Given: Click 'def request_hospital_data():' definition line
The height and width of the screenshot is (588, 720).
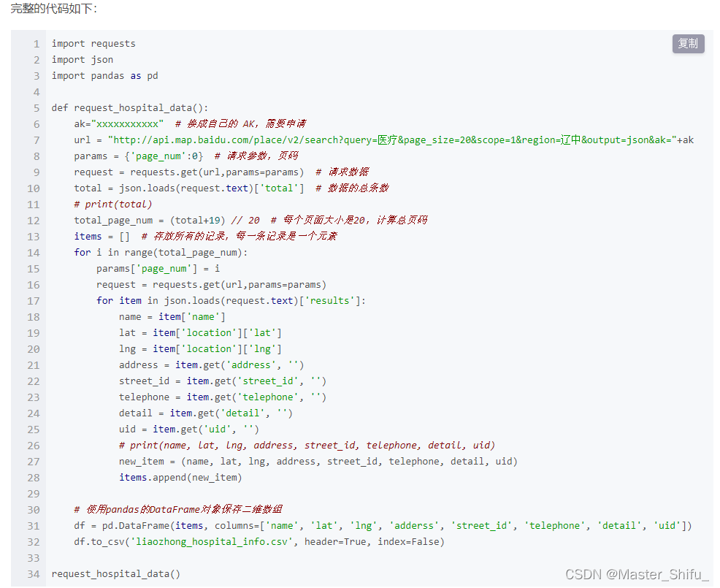Looking at the screenshot, I should coord(130,108).
